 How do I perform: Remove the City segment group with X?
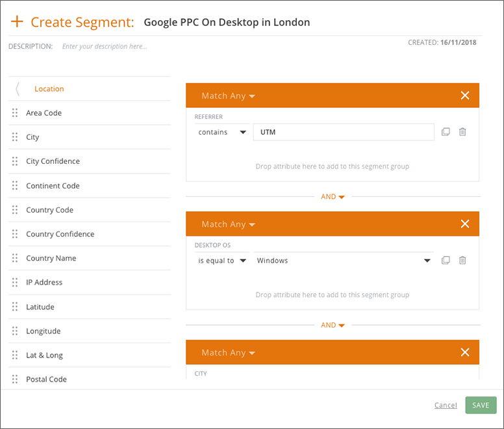464,352
